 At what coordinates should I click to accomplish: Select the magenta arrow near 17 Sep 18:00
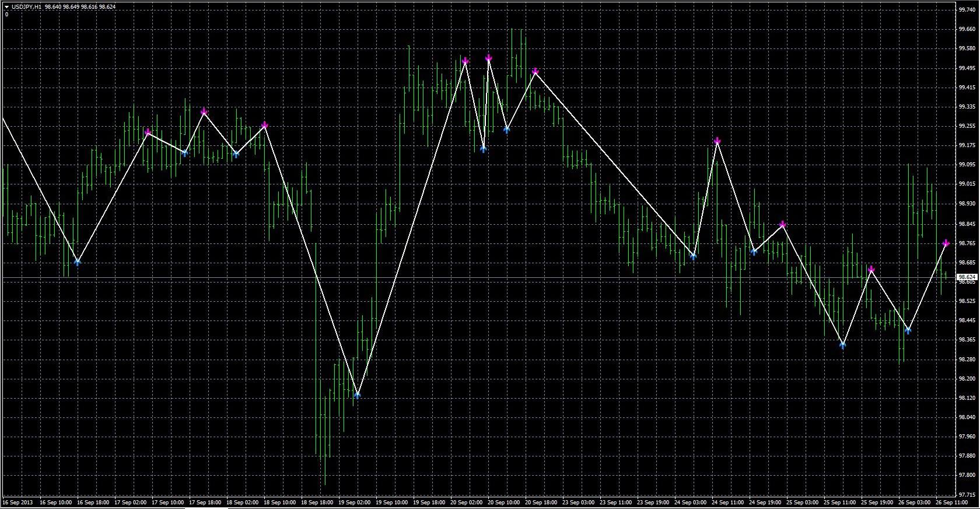[204, 111]
